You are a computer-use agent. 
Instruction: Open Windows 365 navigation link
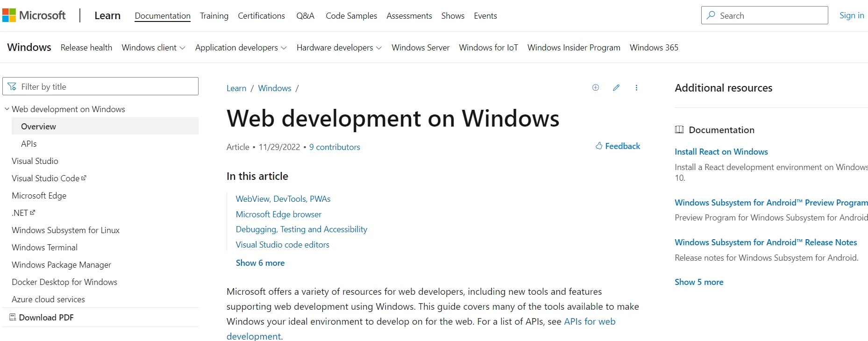point(654,48)
